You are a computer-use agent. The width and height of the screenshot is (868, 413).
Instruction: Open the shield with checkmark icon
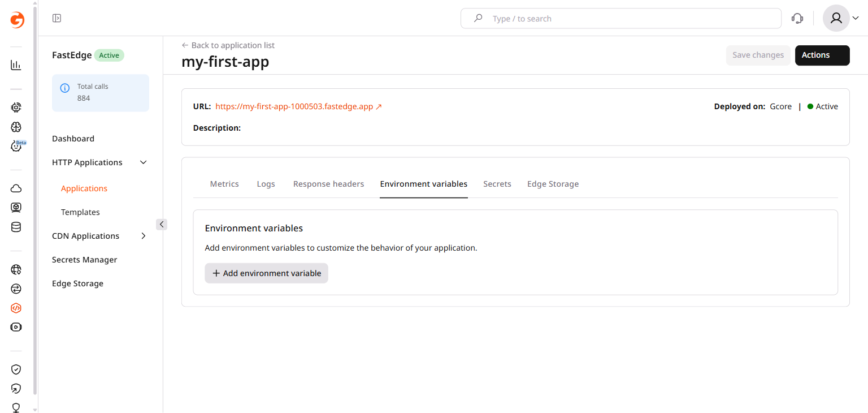(16, 369)
